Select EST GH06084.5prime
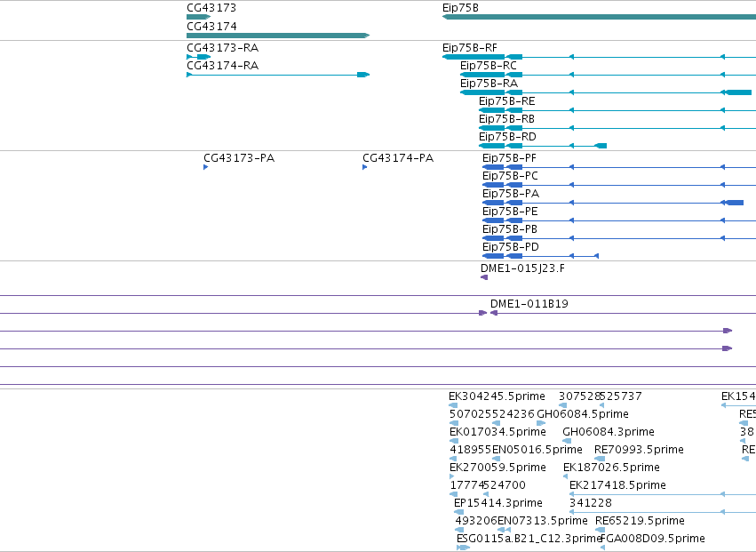Viewport: 756px width, 552px height. click(x=583, y=414)
